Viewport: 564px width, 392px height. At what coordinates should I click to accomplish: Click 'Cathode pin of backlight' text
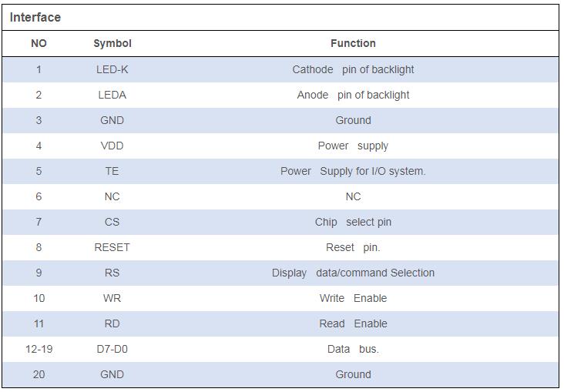tap(353, 69)
